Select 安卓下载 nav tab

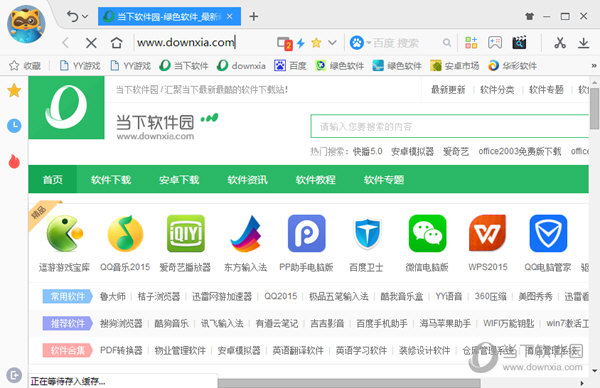(179, 179)
